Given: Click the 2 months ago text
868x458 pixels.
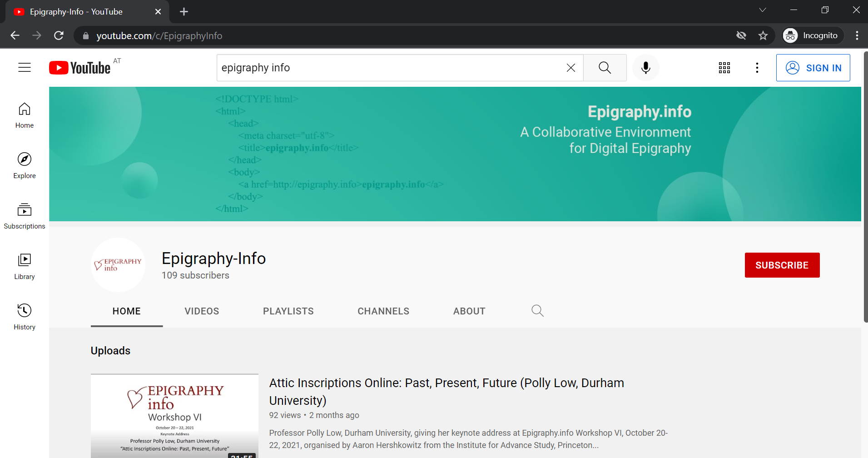Looking at the screenshot, I should click(334, 415).
